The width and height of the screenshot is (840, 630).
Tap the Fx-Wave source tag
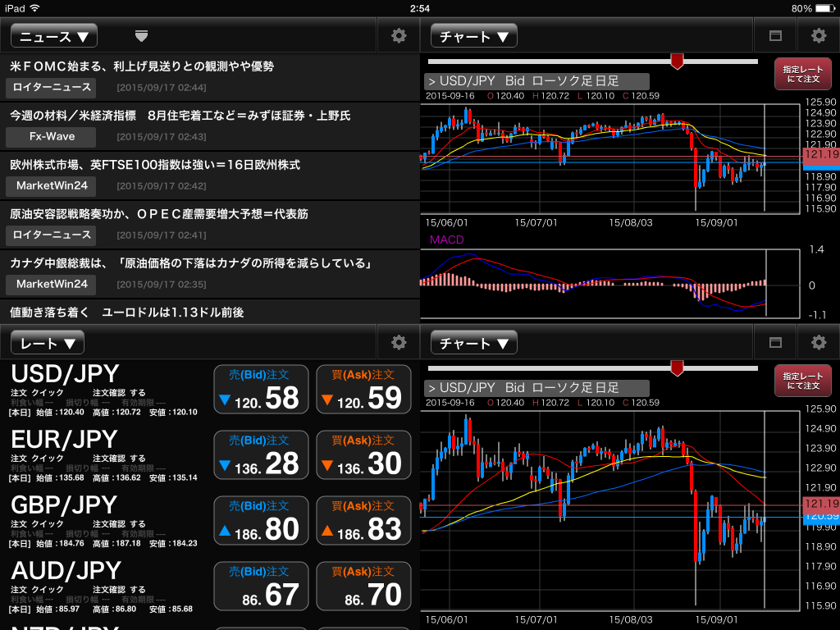click(51, 137)
